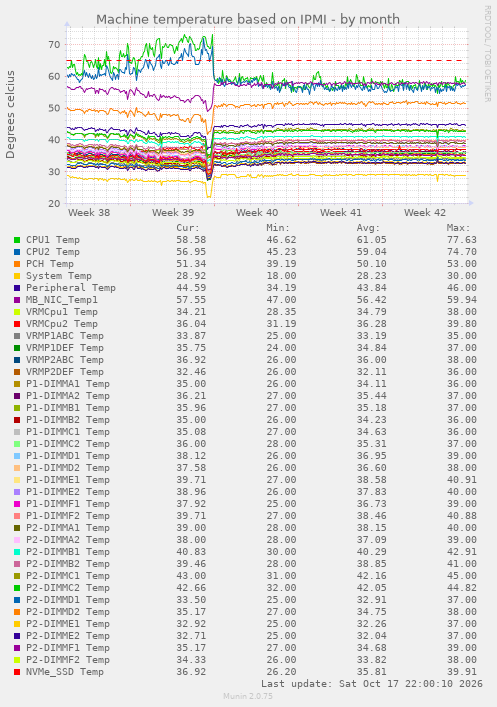This screenshot has height=707, width=497.
Task: Click P2-DIMMC1 current value 43.00
Action: pyautogui.click(x=191, y=576)
